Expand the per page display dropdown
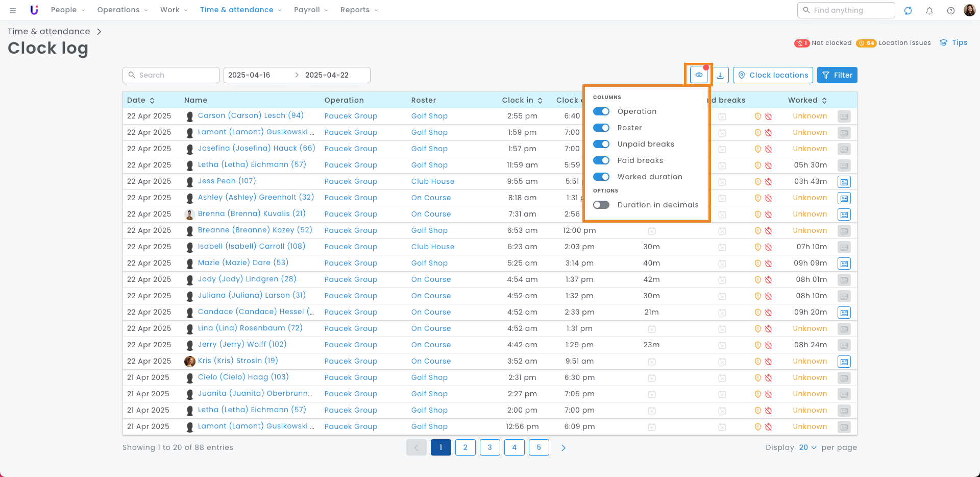This screenshot has width=980, height=477. click(807, 447)
